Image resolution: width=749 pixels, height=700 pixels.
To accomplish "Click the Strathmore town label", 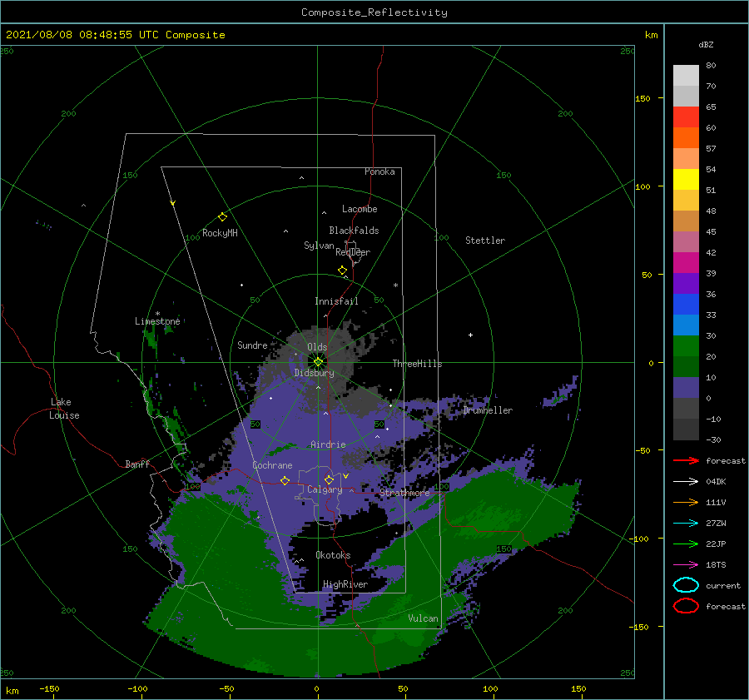I will [x=404, y=493].
